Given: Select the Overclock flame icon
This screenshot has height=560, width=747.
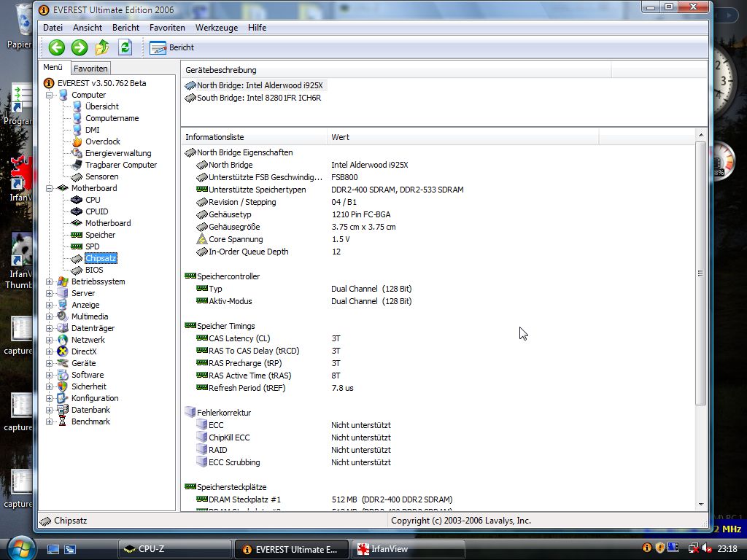Looking at the screenshot, I should [x=77, y=141].
